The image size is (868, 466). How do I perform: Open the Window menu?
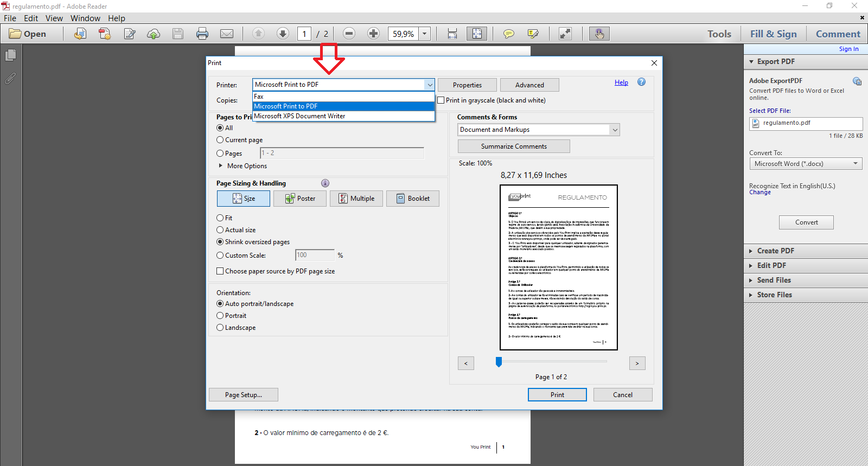point(85,18)
